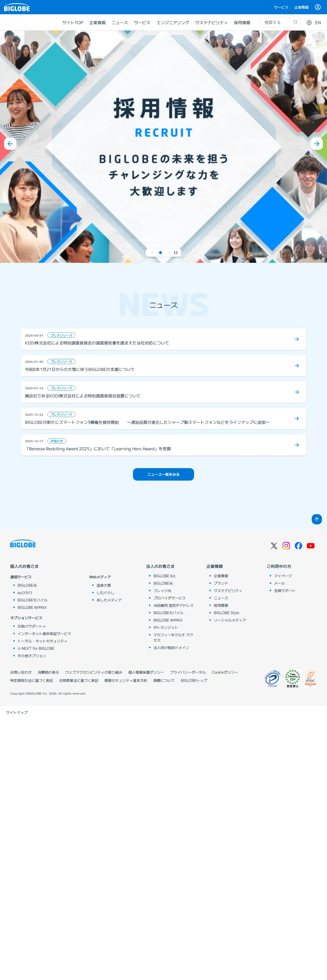Image resolution: width=327 pixels, height=980 pixels.
Task: Open the user account icon
Action: (318, 7)
